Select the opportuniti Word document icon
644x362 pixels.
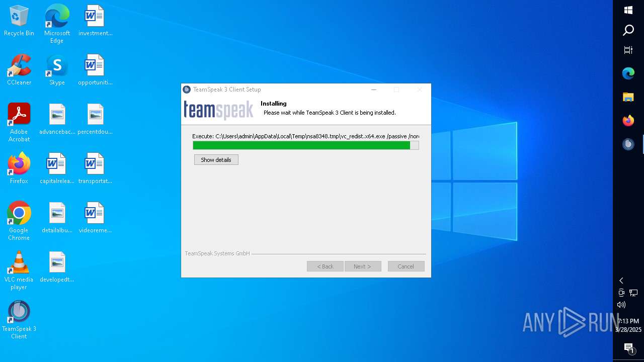[95, 70]
